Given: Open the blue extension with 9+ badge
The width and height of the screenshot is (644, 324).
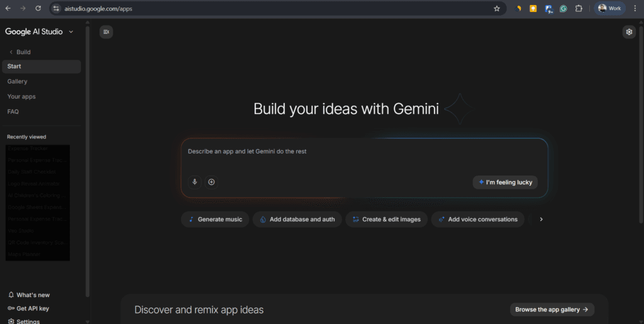Looking at the screenshot, I should coord(548,9).
